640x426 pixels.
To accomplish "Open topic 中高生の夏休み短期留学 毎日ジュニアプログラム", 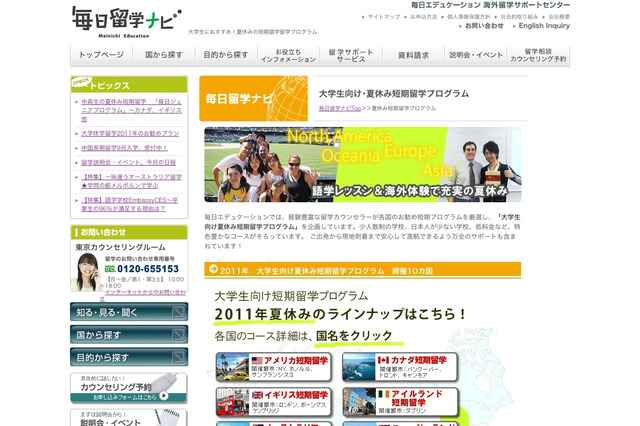I will coord(131,110).
